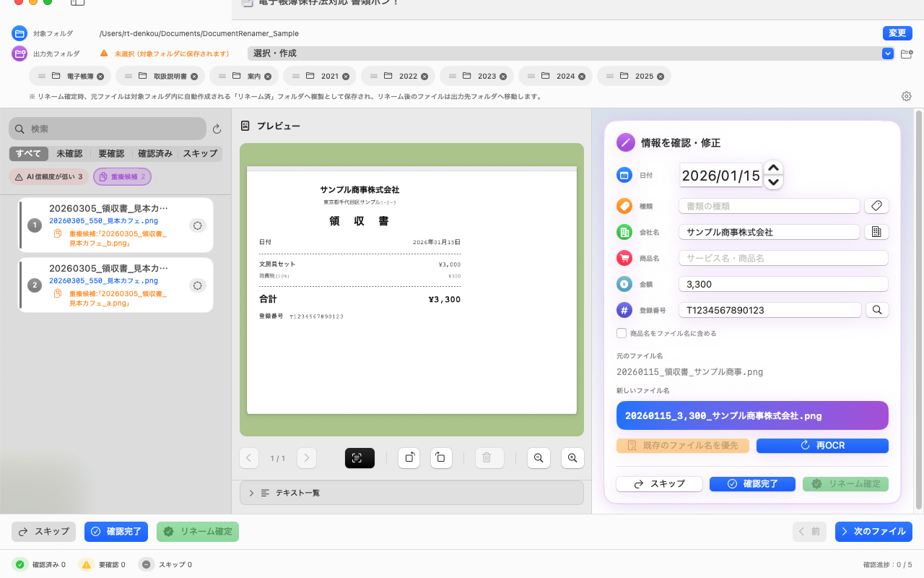Click the 変更 button for target folder
The image size is (924, 578).
coord(897,33)
